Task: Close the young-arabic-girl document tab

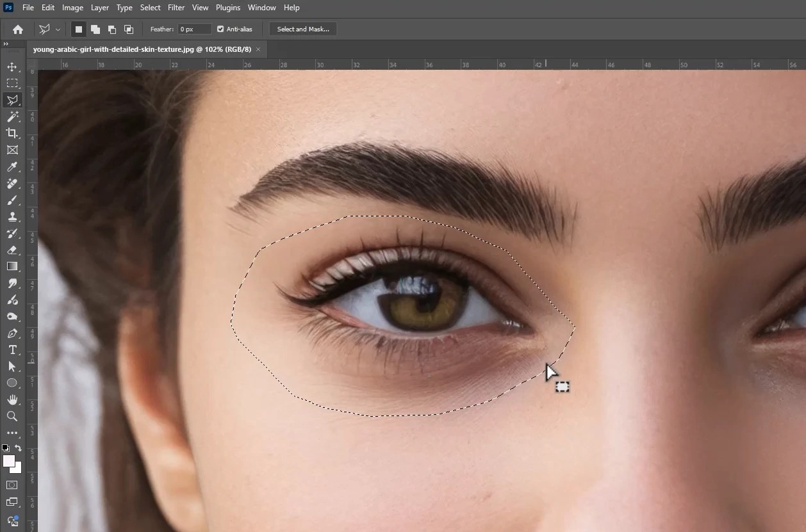Action: 258,49
